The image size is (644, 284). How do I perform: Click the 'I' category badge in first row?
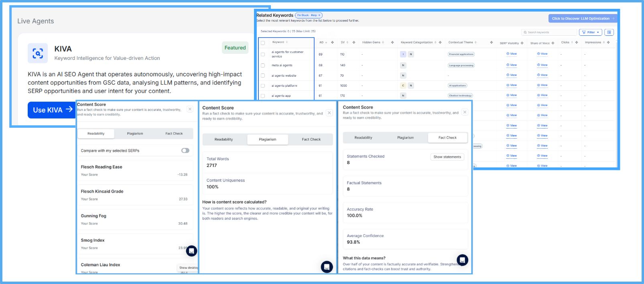point(403,54)
